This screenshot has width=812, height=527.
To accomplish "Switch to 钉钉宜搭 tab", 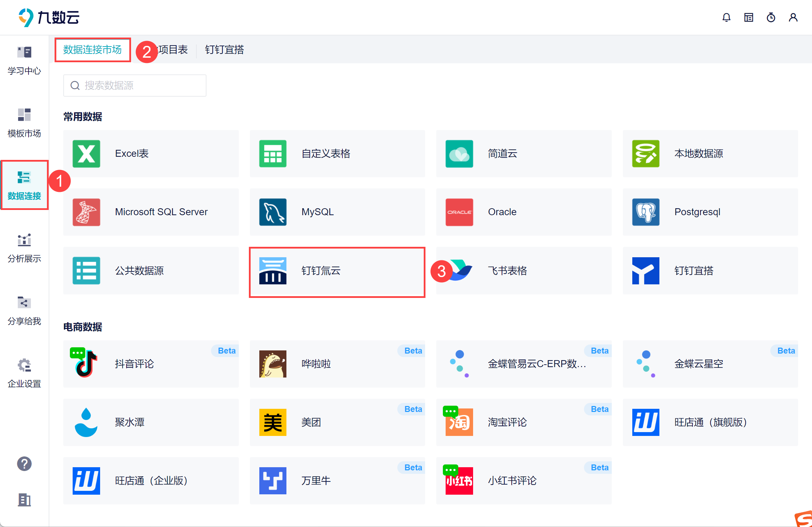I will click(224, 50).
